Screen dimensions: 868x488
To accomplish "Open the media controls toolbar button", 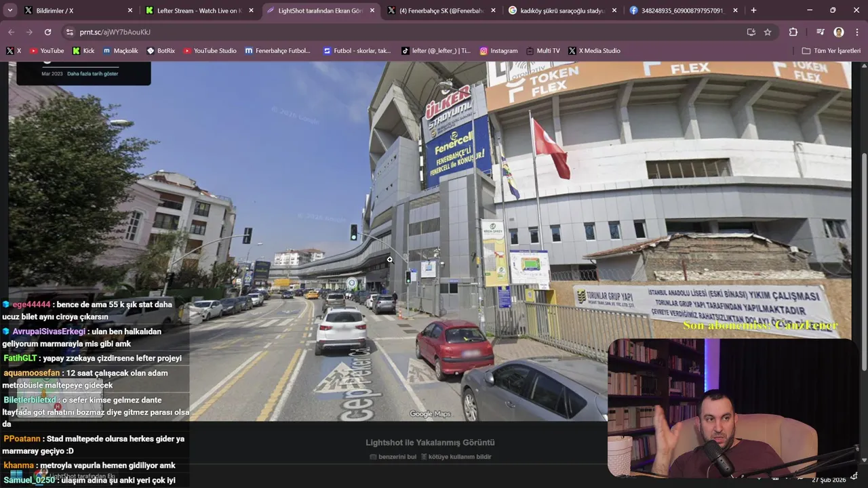I will click(820, 32).
